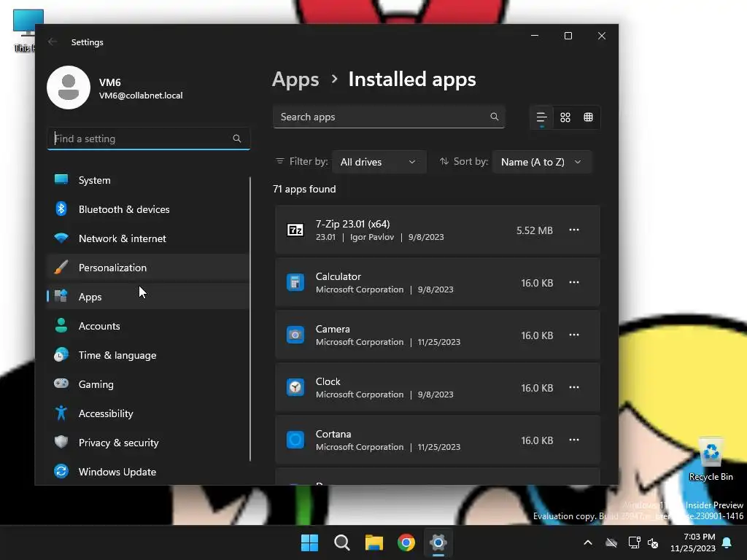Click the 7-Zip app icon
The height and width of the screenshot is (560, 747).
[x=295, y=230]
